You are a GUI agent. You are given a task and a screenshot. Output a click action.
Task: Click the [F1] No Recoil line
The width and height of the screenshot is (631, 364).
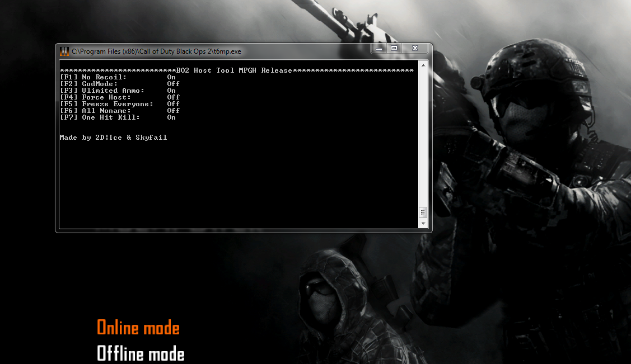point(118,77)
